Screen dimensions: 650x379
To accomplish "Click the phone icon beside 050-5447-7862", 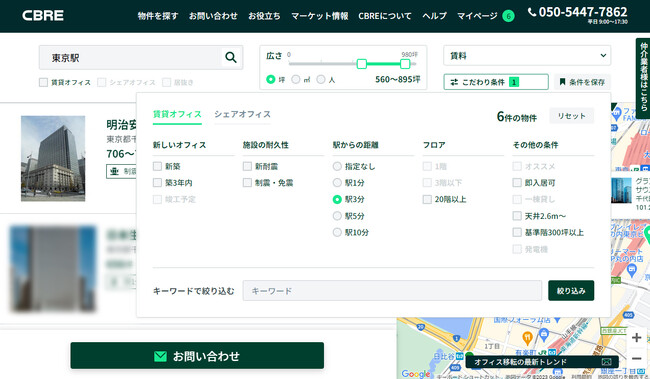I will pyautogui.click(x=532, y=12).
